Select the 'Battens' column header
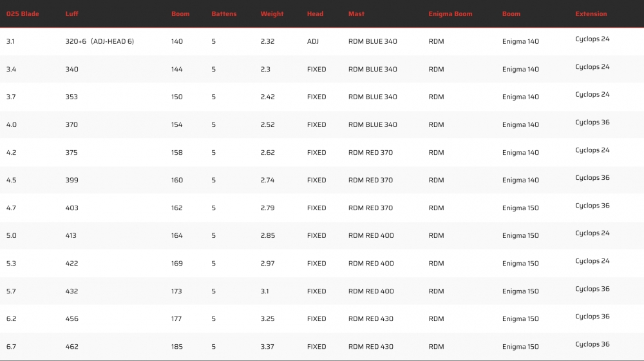This screenshot has width=644, height=361. pos(223,14)
